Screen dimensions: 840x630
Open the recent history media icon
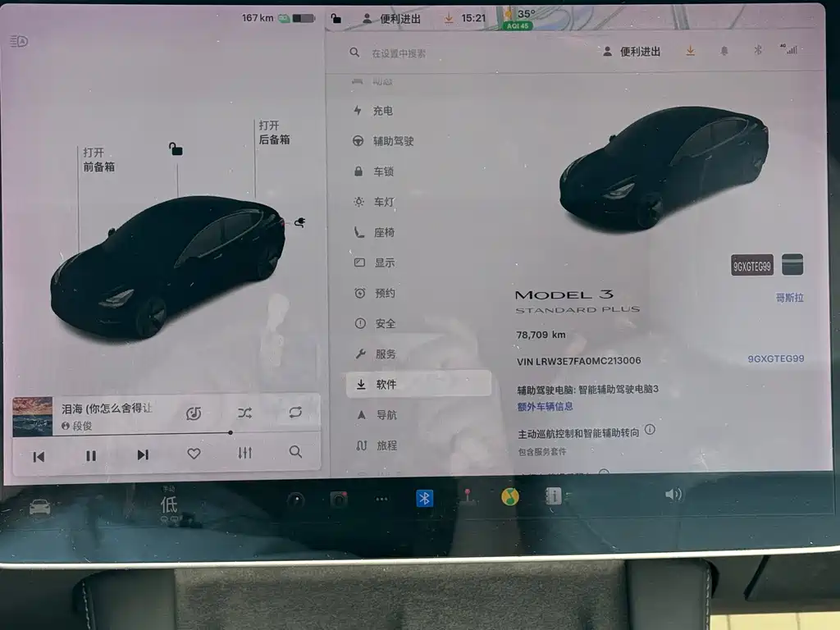point(194,413)
